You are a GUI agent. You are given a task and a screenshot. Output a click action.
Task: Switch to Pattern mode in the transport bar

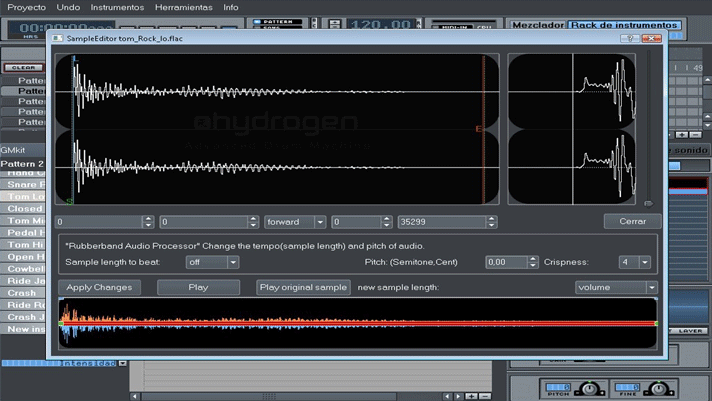[x=277, y=21]
